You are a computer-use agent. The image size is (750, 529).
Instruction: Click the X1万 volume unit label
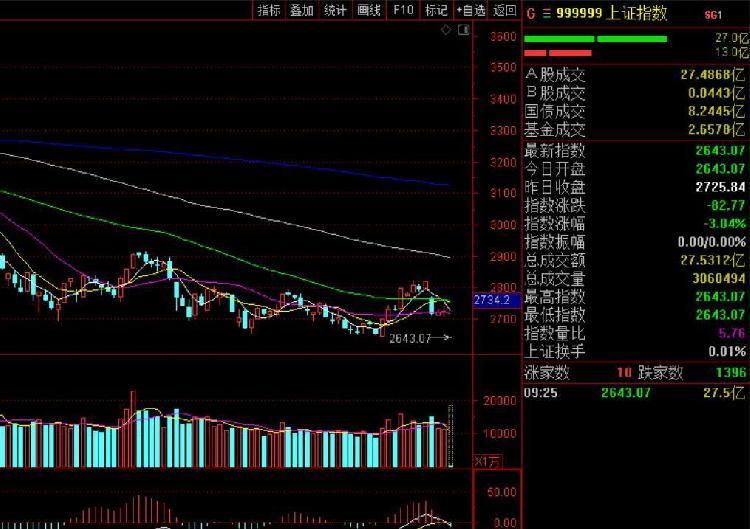[488, 462]
